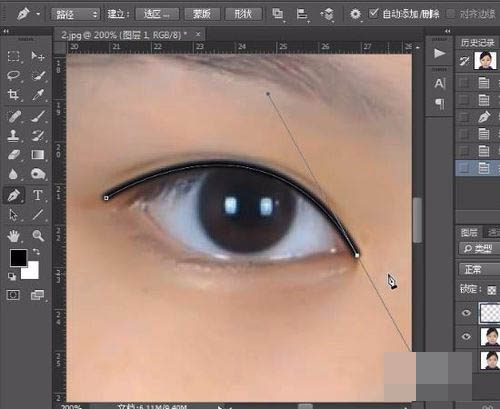
Task: Select the Quick Selection tool
Action: (38, 75)
